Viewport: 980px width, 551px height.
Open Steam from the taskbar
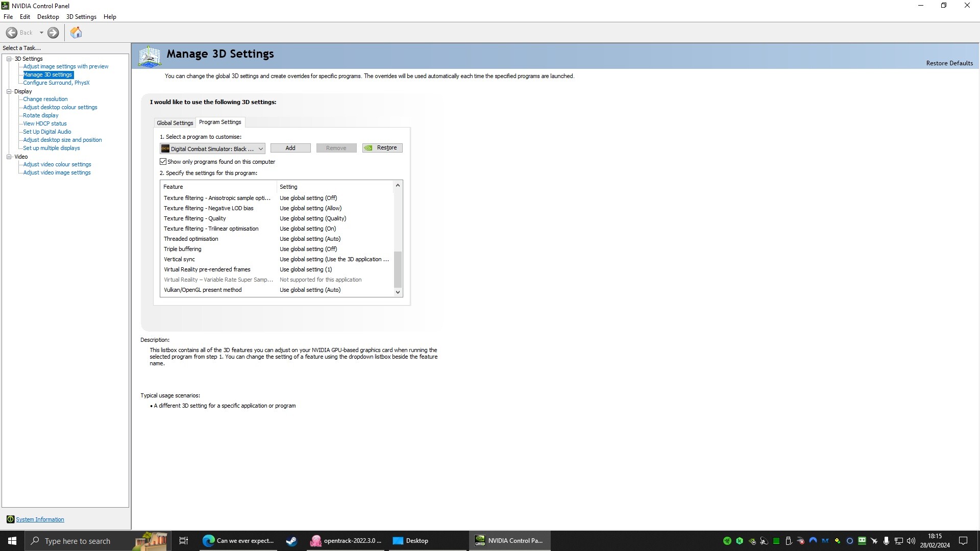coord(291,541)
